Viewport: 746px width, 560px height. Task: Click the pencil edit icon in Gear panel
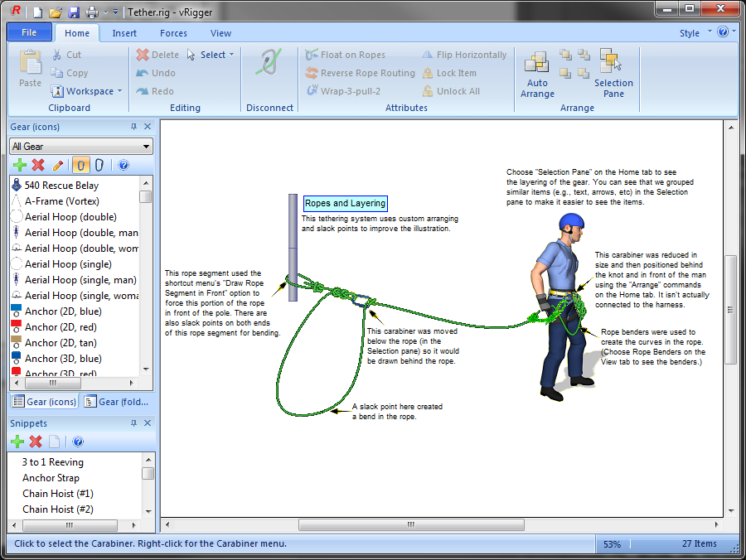coord(58,166)
